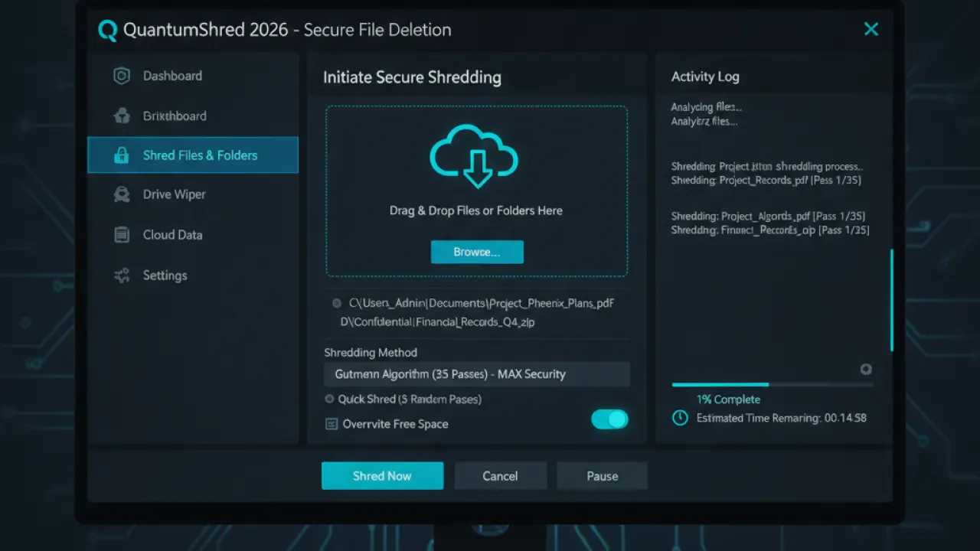Screen dimensions: 980x551
Task: Click the Activity Log scrollbar
Action: (892, 300)
